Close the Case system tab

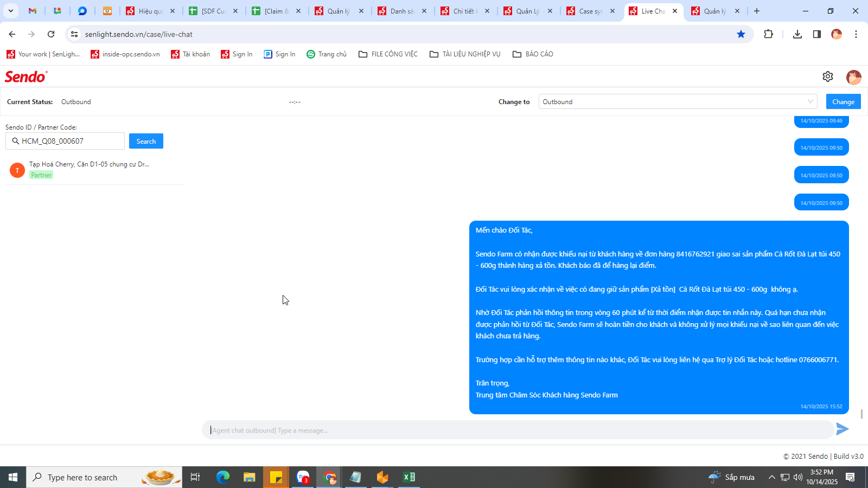pyautogui.click(x=612, y=11)
